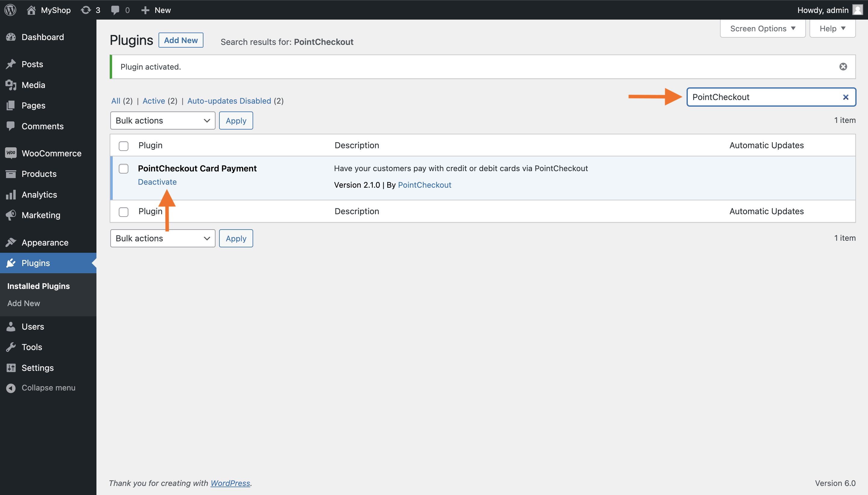
Task: Filter plugins by All
Action: tap(116, 101)
